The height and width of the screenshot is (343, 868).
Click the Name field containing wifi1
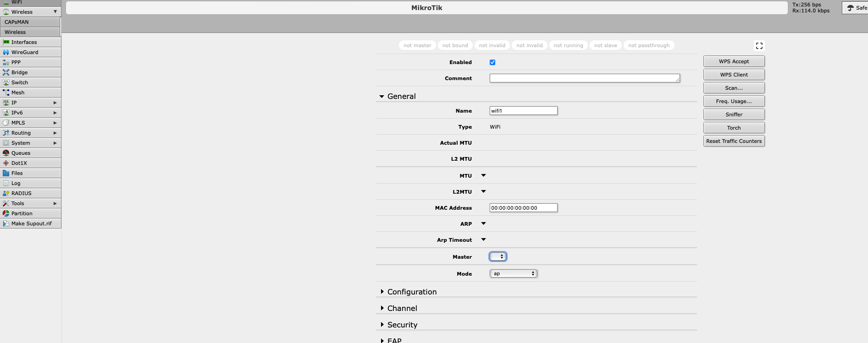click(x=524, y=111)
